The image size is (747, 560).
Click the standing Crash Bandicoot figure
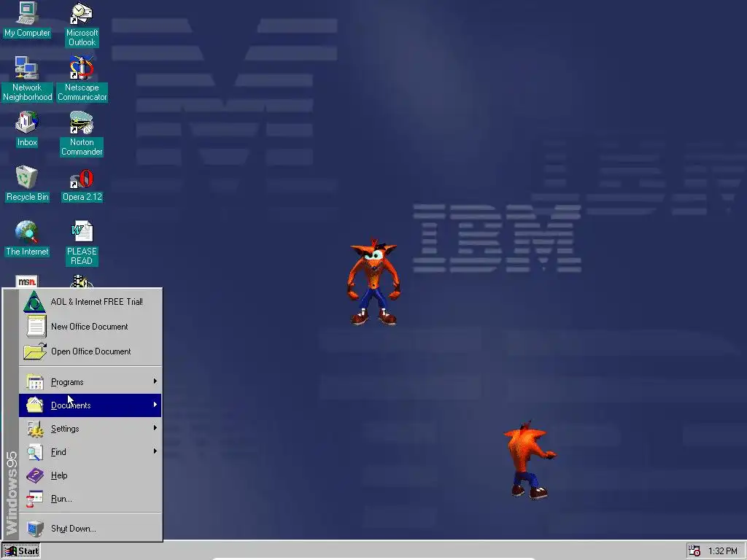(x=374, y=282)
